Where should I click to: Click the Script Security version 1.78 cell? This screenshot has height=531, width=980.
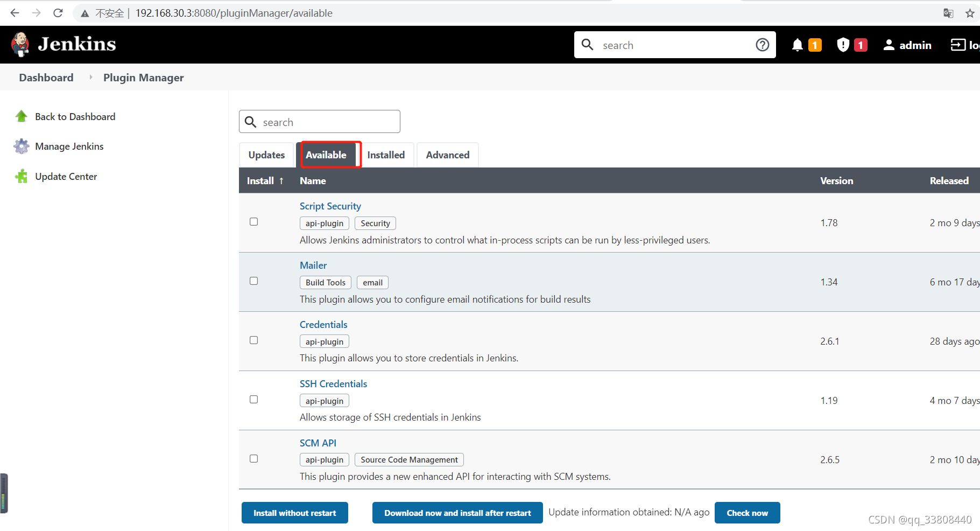[x=829, y=223]
